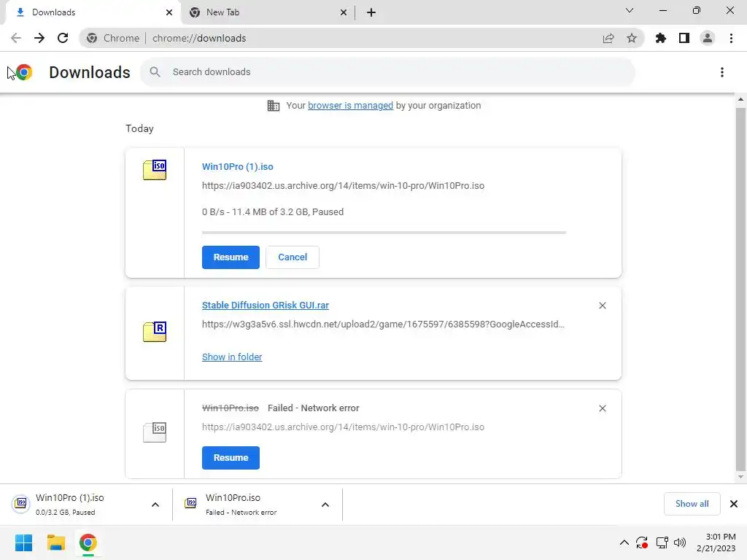Resume the paused Win10Pro (1).iso download
Screen dimensions: 747x560
coord(231,257)
